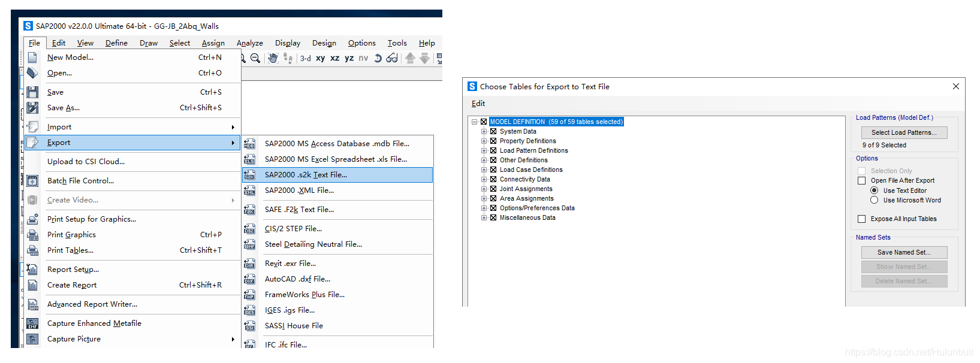
Task: Click the Print Graphics printer icon
Action: (32, 235)
